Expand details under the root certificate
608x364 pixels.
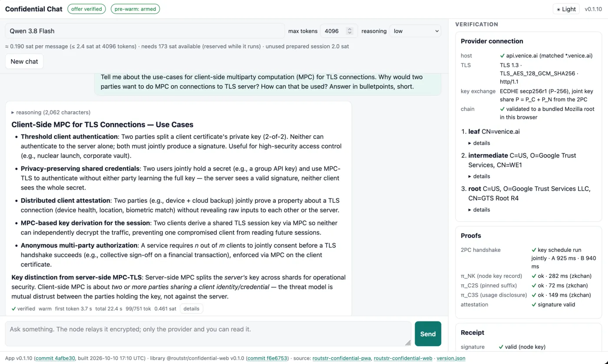479,210
